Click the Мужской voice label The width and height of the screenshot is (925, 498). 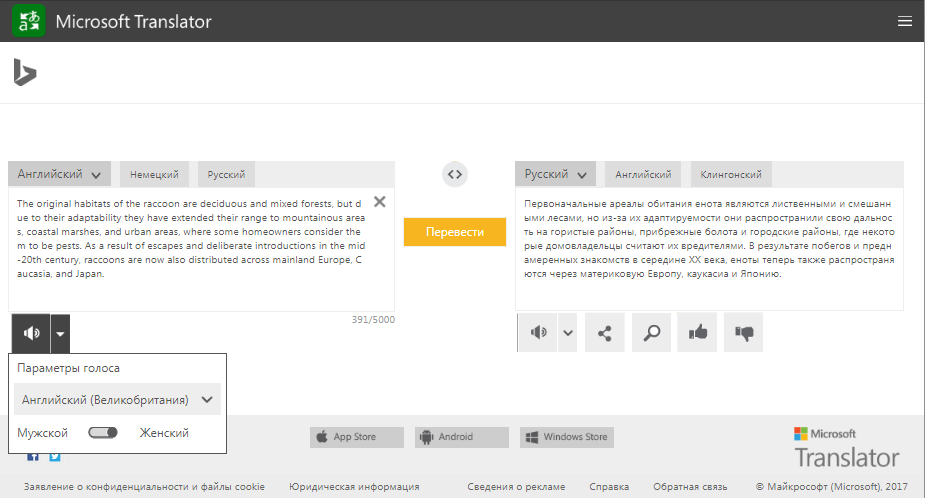42,433
